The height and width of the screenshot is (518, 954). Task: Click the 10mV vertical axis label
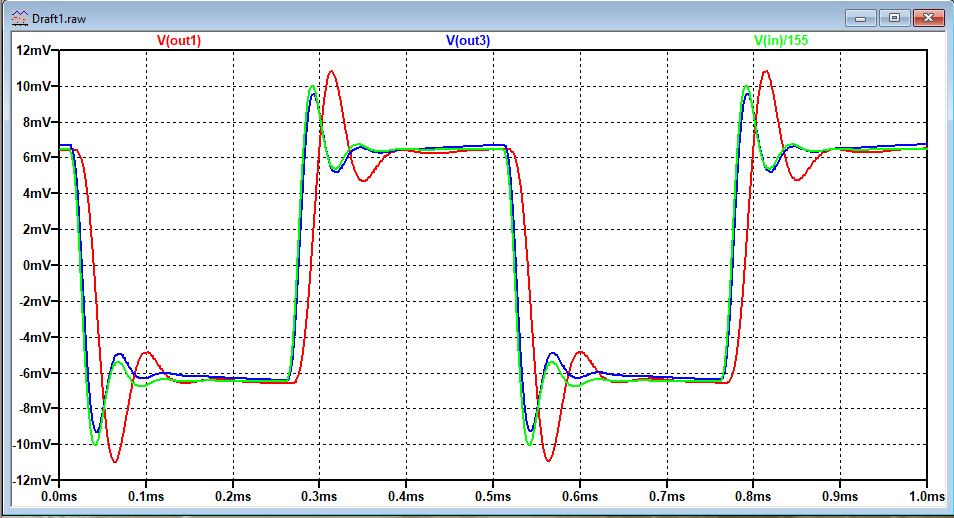[34, 86]
